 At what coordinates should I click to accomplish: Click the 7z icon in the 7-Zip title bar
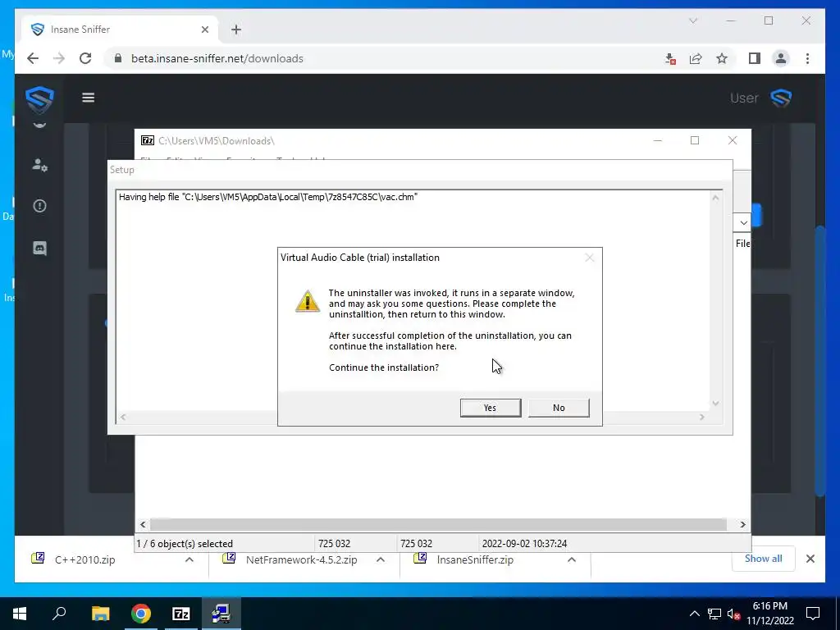(x=148, y=140)
